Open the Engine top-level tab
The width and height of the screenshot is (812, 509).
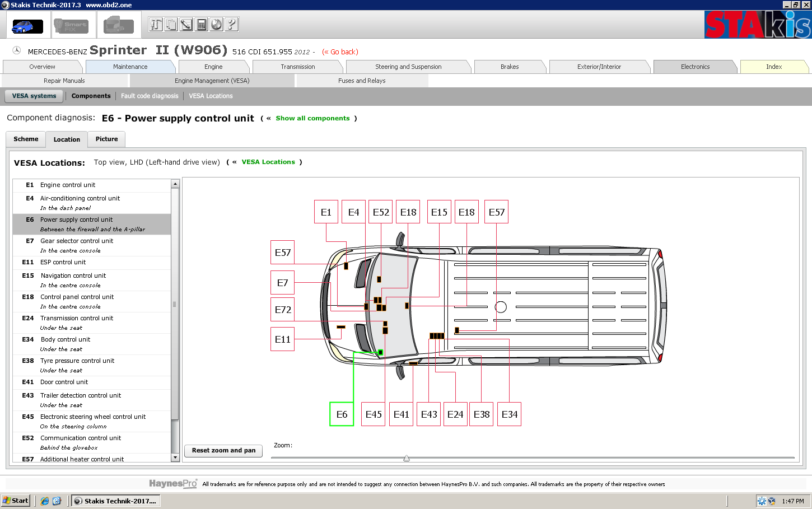tap(213, 67)
